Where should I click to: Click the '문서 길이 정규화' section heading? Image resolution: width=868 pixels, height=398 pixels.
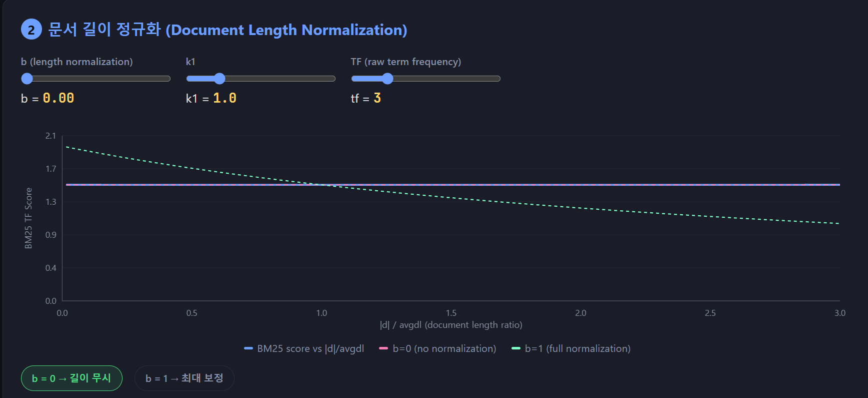[227, 30]
